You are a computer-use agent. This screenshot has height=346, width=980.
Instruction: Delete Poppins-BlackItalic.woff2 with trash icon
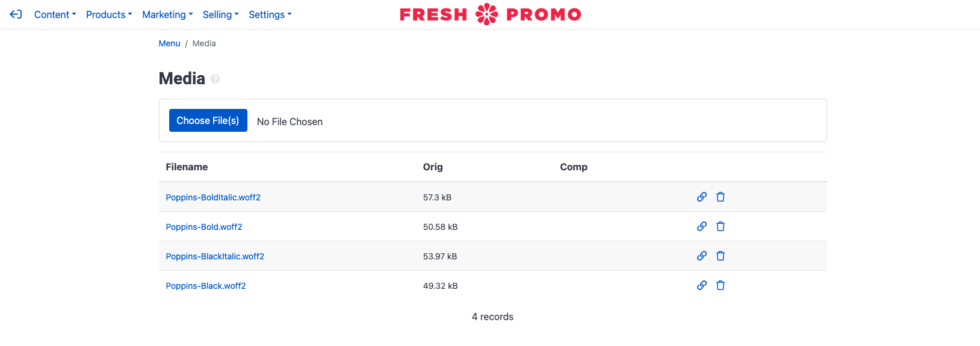(x=721, y=256)
